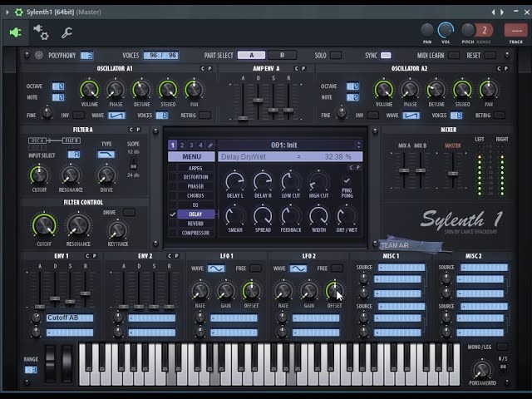Image resolution: width=532 pixels, height=399 pixels.
Task: Open LFO 2 WAVE selector
Action: (298, 268)
